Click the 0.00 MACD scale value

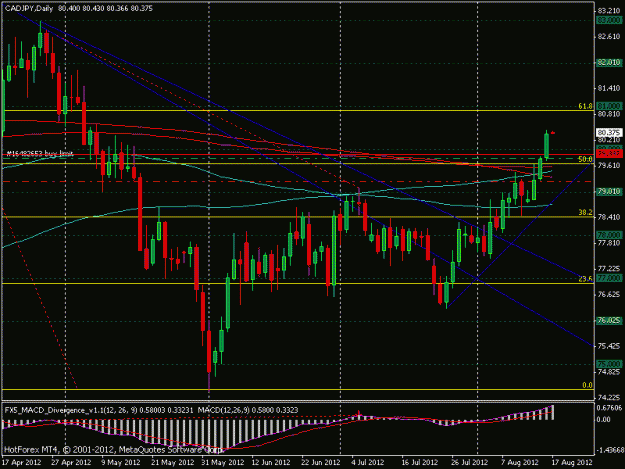click(604, 419)
